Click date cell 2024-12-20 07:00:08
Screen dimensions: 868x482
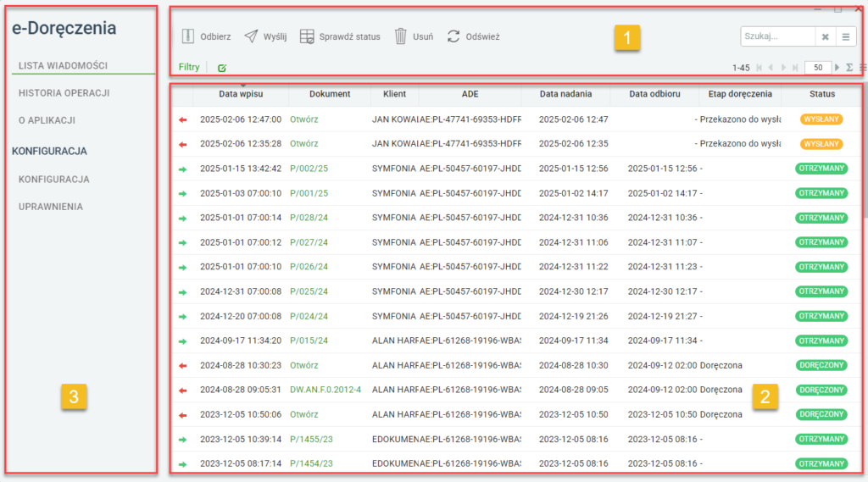pos(241,317)
